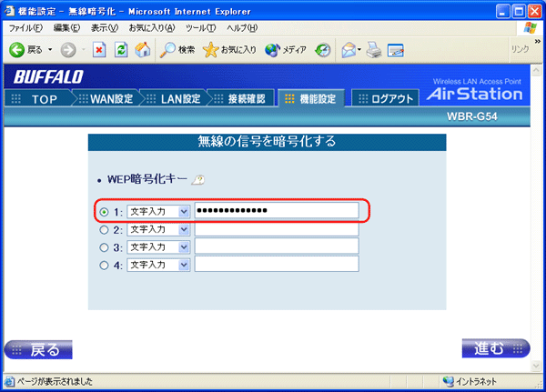Image resolution: width=546 pixels, height=392 pixels.
Task: Open the Back history dropdown arrow
Action: point(50,50)
